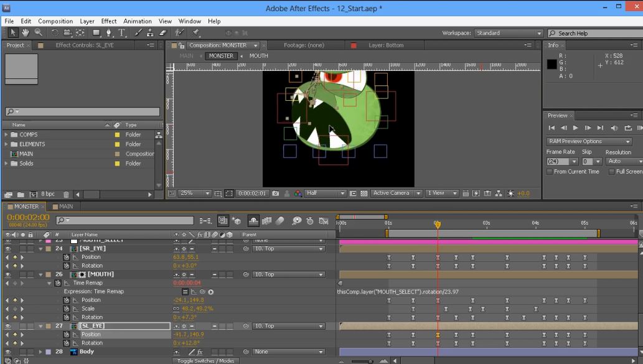Open the 25% magnification dropdown
This screenshot has height=364, width=643.
[x=194, y=194]
